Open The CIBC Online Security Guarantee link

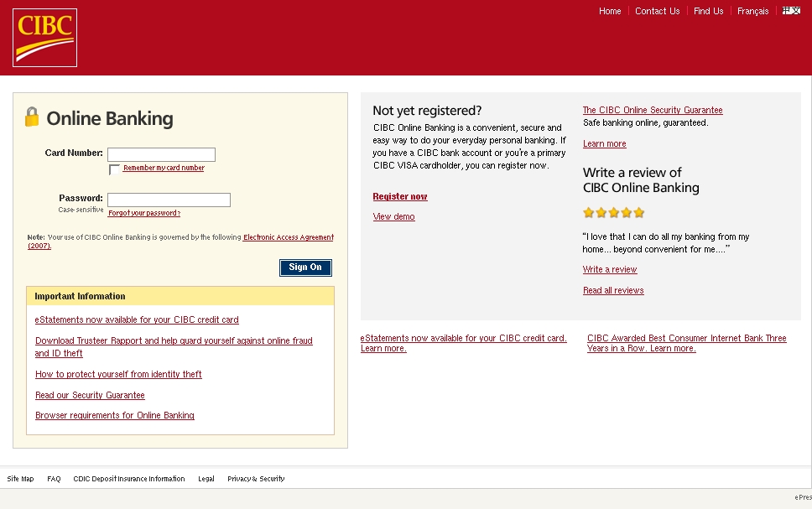(x=653, y=110)
